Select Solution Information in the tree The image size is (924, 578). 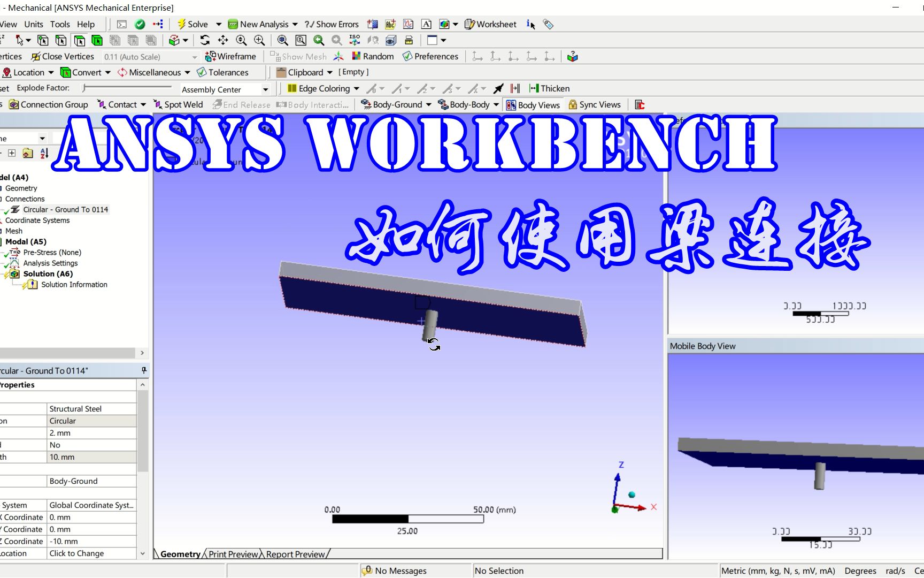[x=74, y=284]
